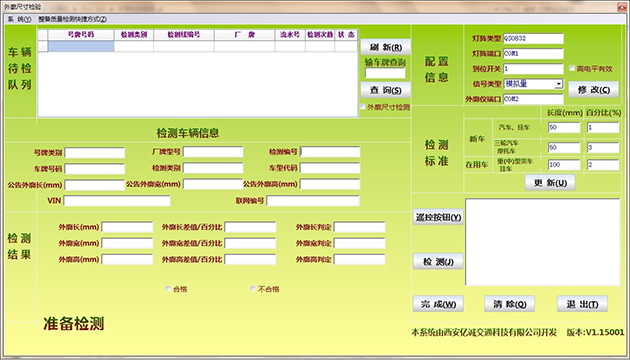Viewport: 630px width, 360px height.
Task: Focus the 灯阵端口 COM1 field
Action: pos(533,53)
